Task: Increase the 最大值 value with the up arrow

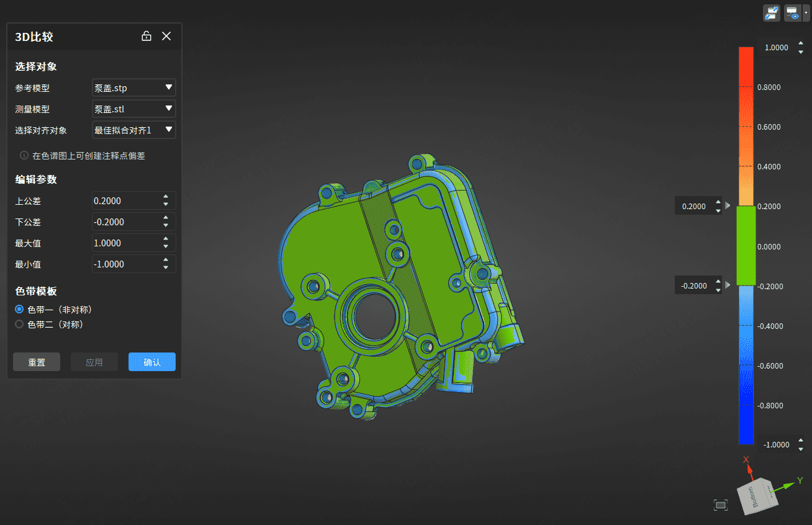Action: coord(166,240)
